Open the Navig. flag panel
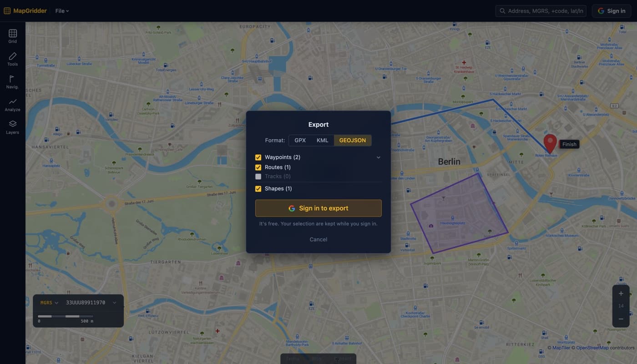The image size is (637, 364). [x=13, y=82]
